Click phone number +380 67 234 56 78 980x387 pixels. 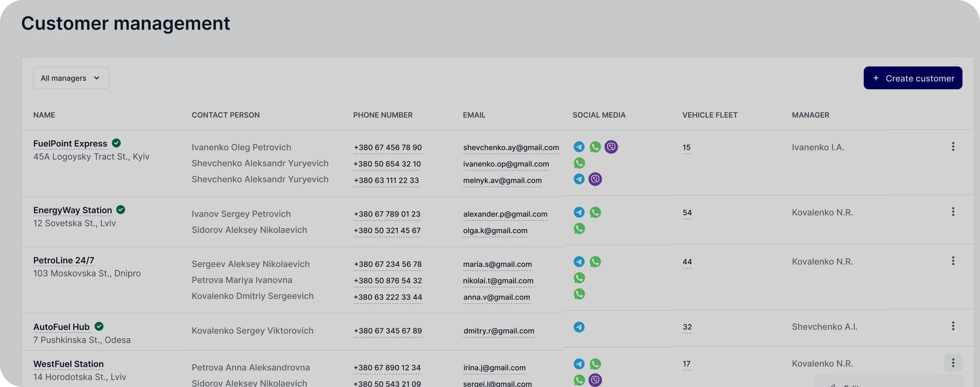(x=388, y=265)
